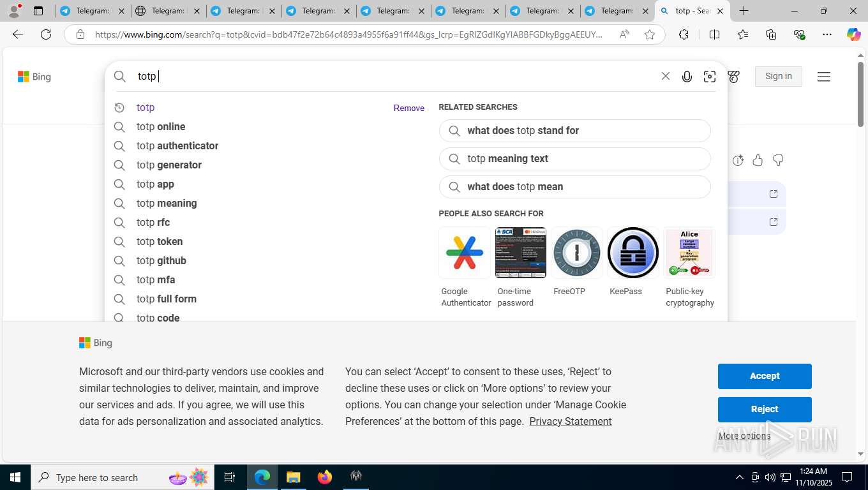This screenshot has width=868, height=490.
Task: Open new tab with plus button
Action: pos(744,11)
